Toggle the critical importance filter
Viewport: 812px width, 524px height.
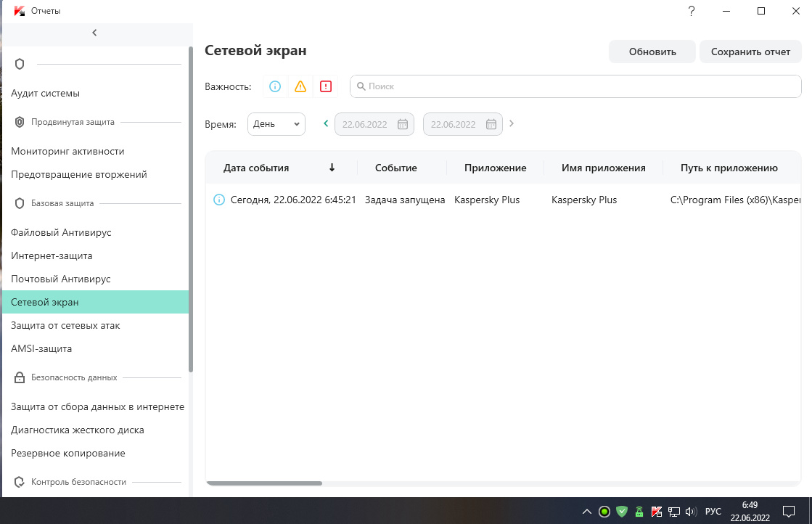click(326, 86)
